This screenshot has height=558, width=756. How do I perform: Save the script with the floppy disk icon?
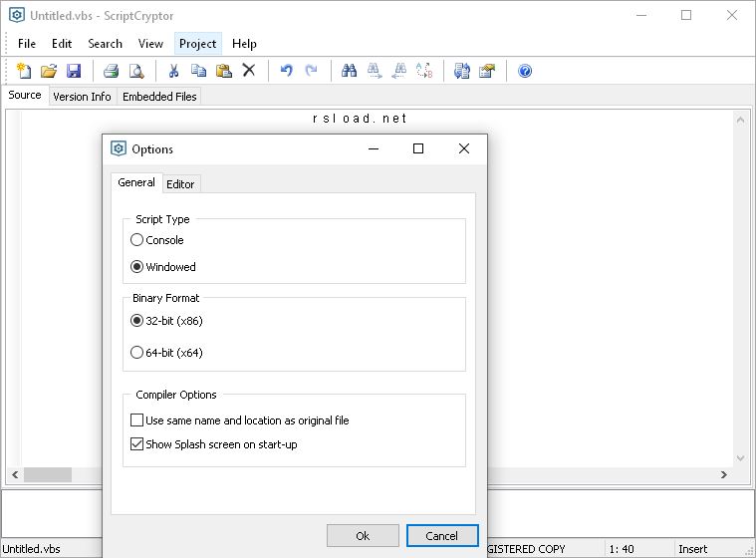pyautogui.click(x=74, y=71)
